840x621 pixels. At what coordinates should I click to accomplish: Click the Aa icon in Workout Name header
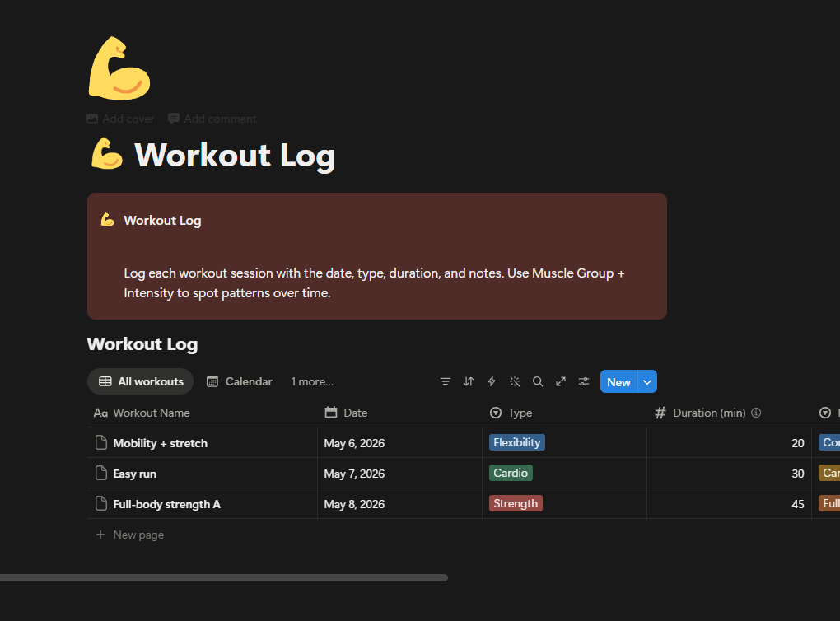point(100,413)
